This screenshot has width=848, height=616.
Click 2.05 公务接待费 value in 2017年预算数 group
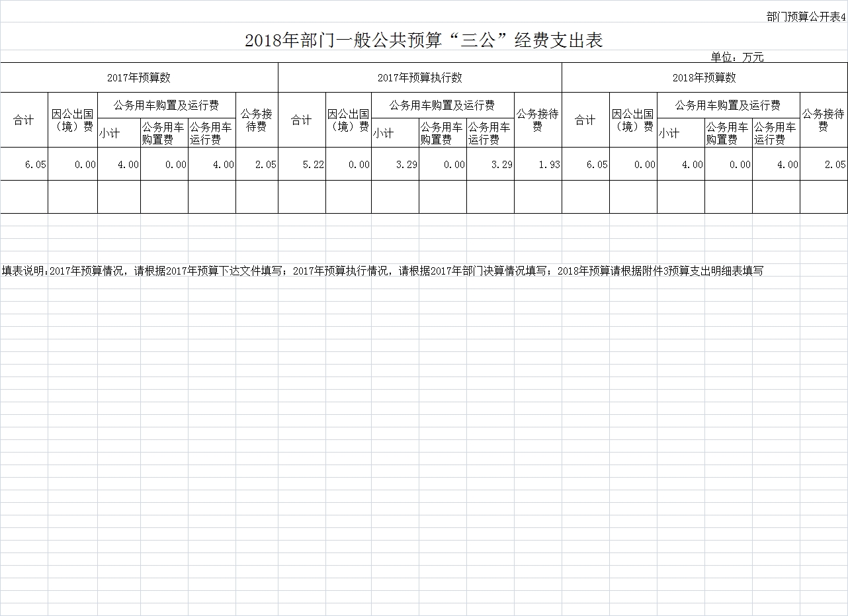[x=257, y=164]
